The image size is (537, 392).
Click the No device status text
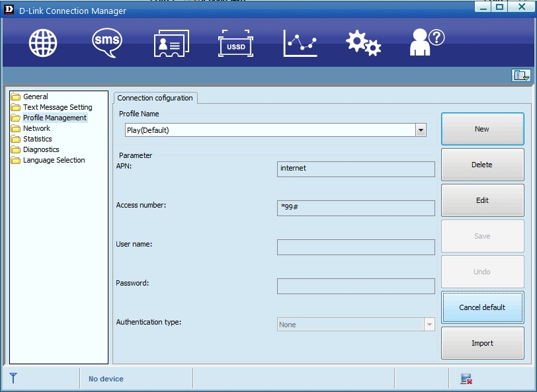tap(106, 379)
